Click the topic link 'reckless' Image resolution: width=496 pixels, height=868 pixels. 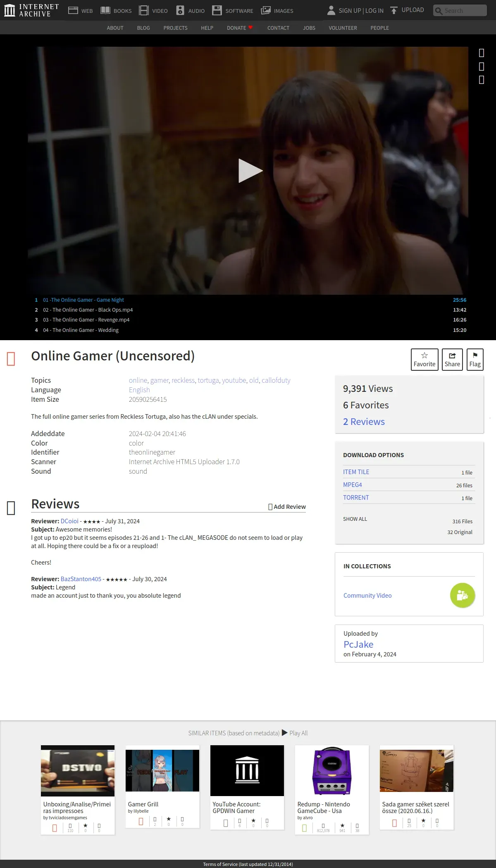coord(183,380)
